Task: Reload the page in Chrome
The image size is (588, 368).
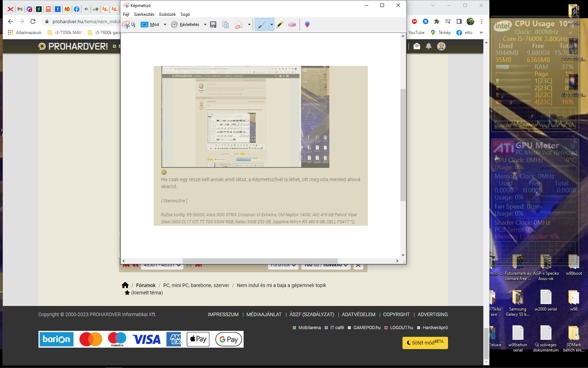Action: [33, 21]
